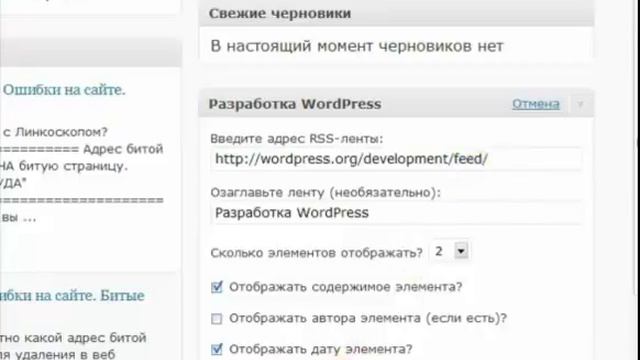
Task: Open the items count dropdown showing 2
Action: coord(449,251)
